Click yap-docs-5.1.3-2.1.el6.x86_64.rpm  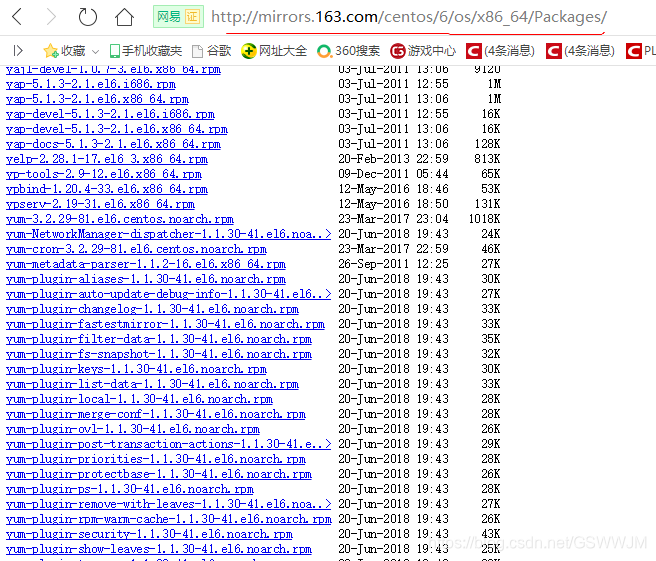(x=113, y=144)
